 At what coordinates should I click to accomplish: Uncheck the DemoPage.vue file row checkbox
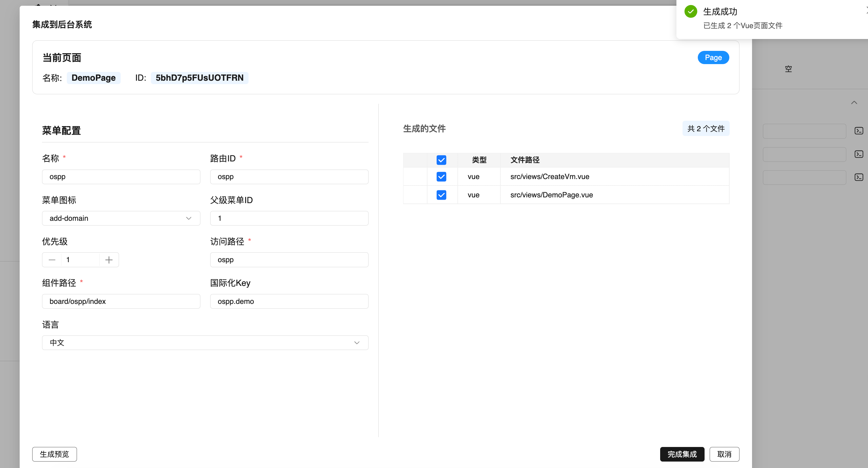[x=441, y=195]
